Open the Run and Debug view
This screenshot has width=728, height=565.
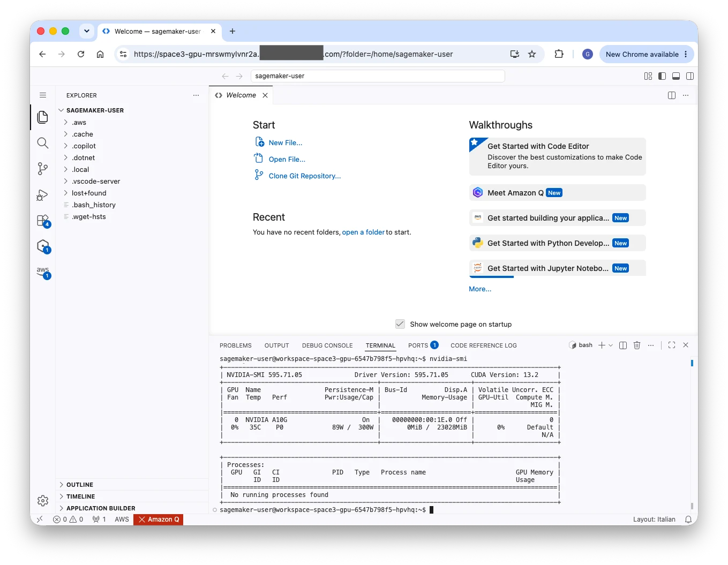[43, 195]
